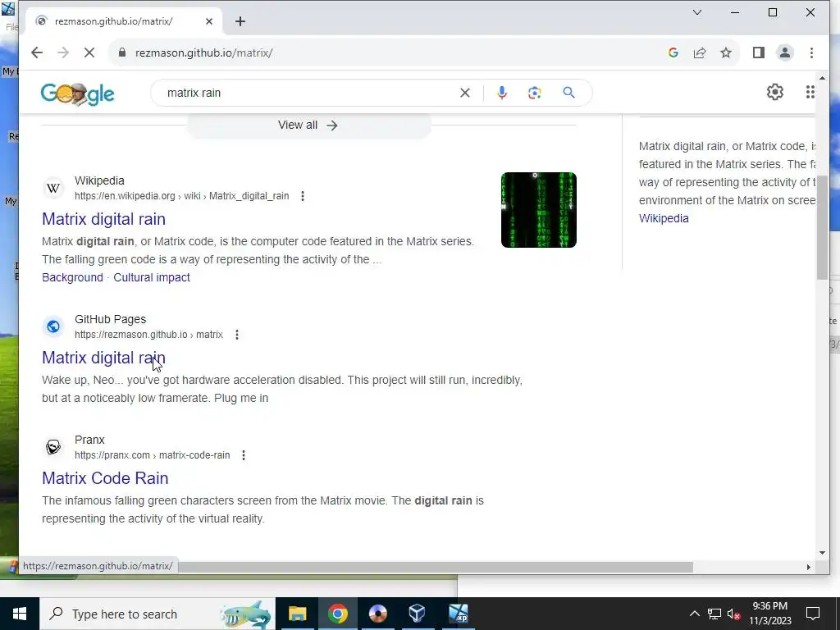Switch to Chrome in the taskbar
Image resolution: width=840 pixels, height=630 pixels.
(337, 614)
